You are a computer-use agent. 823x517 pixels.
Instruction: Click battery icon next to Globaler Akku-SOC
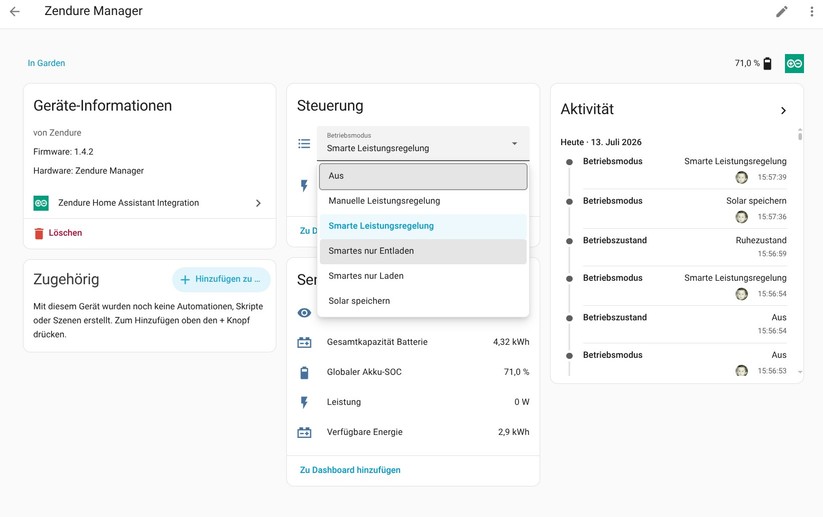304,372
